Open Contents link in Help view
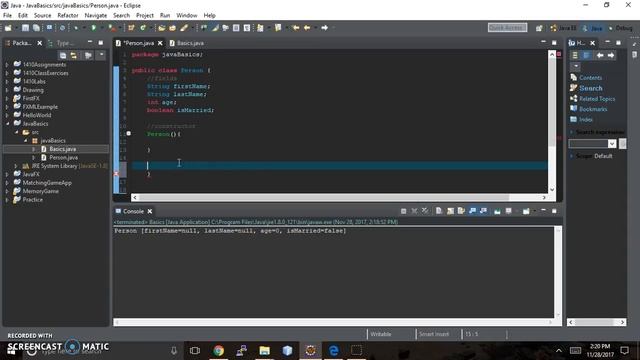This screenshot has height=360, width=640. pos(590,78)
